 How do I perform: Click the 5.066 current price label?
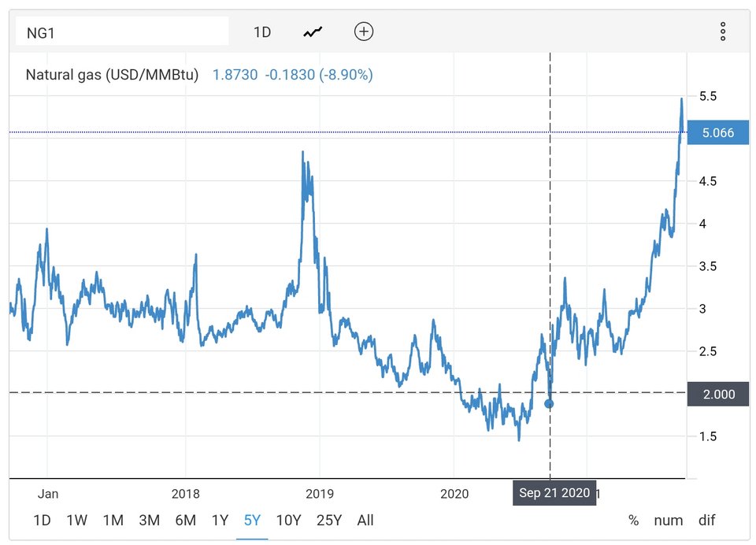click(x=717, y=132)
